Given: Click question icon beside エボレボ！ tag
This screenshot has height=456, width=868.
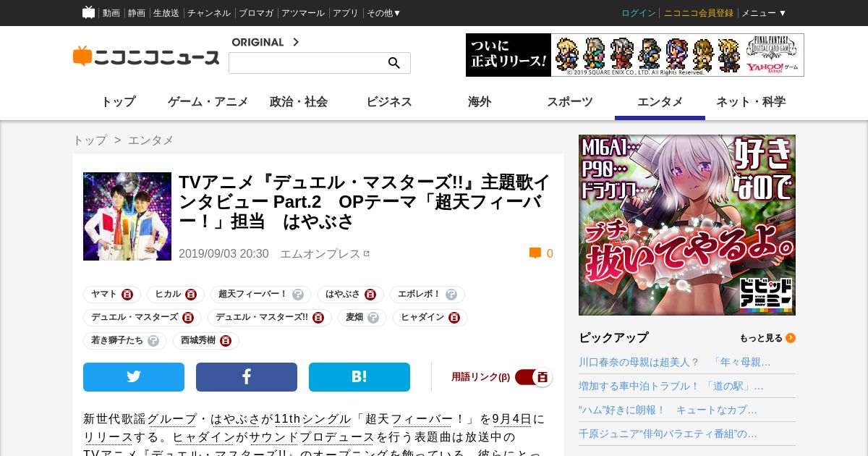Looking at the screenshot, I should coord(451,295).
